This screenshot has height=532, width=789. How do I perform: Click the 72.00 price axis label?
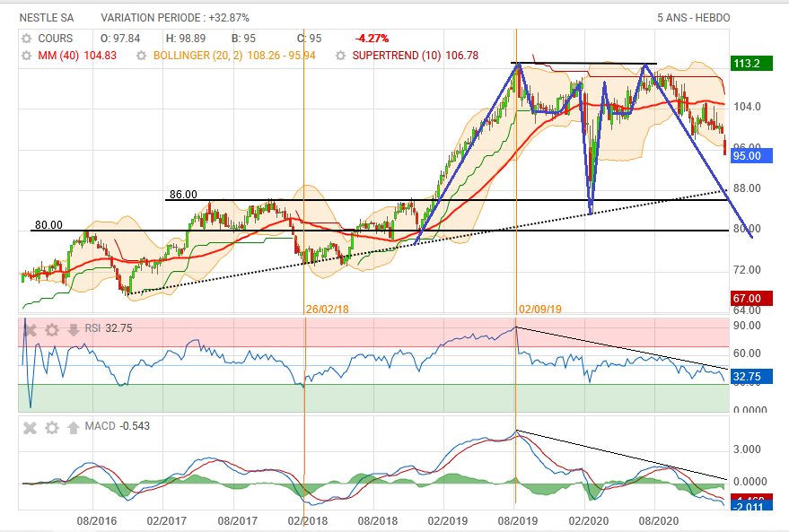(747, 270)
